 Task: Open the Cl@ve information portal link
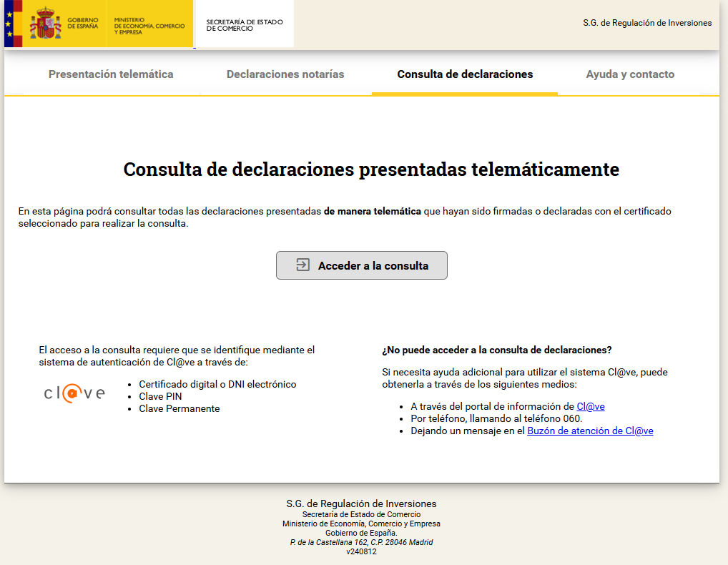coord(591,406)
